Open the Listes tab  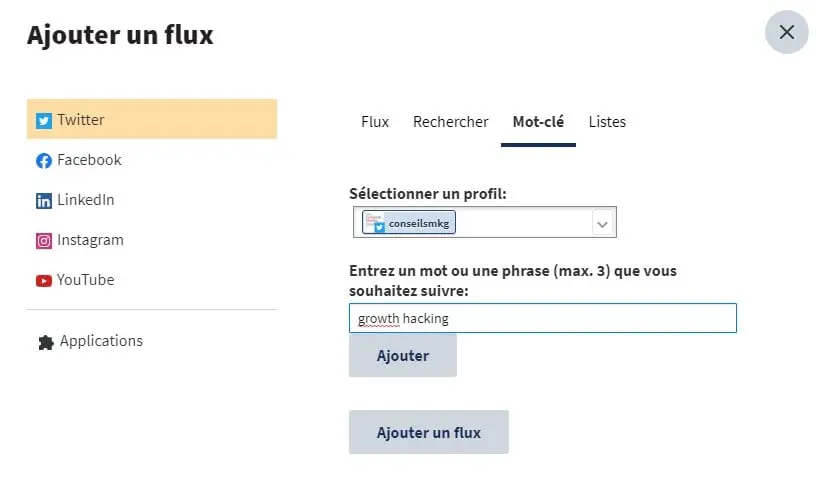[607, 122]
